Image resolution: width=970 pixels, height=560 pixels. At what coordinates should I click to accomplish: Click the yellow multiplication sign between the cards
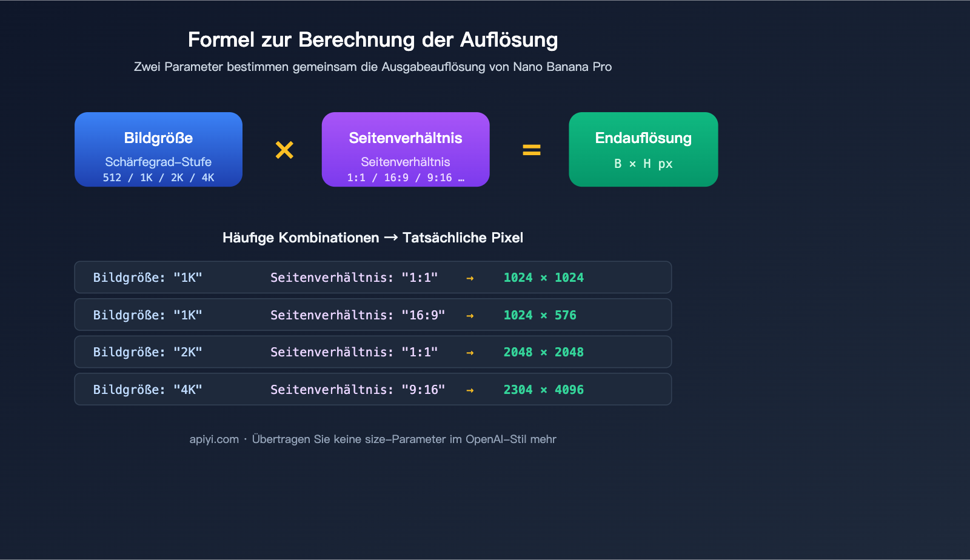[x=284, y=150]
